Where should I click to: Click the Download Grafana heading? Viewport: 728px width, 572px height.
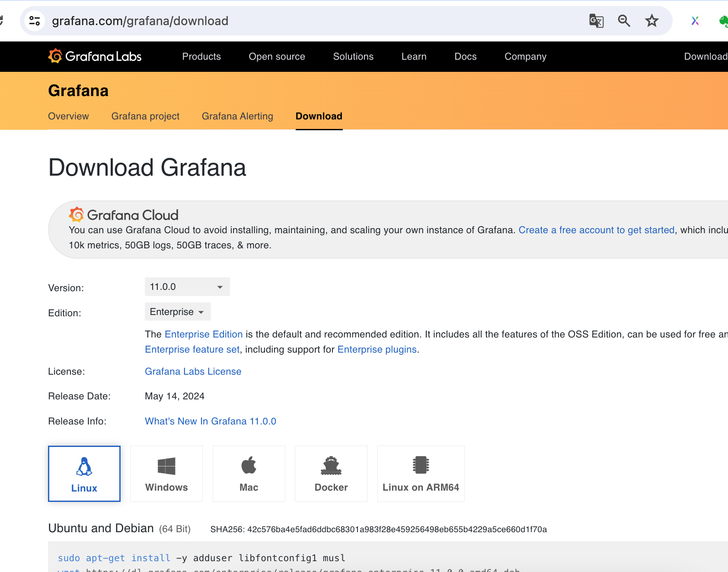pos(147,167)
